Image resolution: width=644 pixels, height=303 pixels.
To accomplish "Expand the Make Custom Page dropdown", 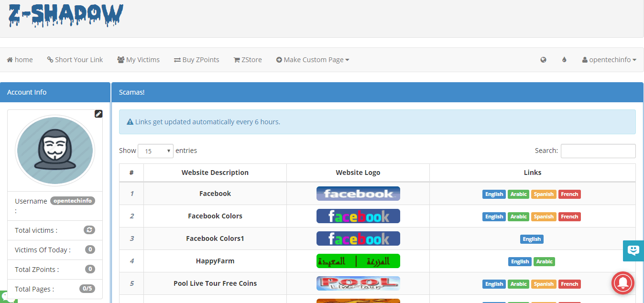I will pyautogui.click(x=313, y=60).
